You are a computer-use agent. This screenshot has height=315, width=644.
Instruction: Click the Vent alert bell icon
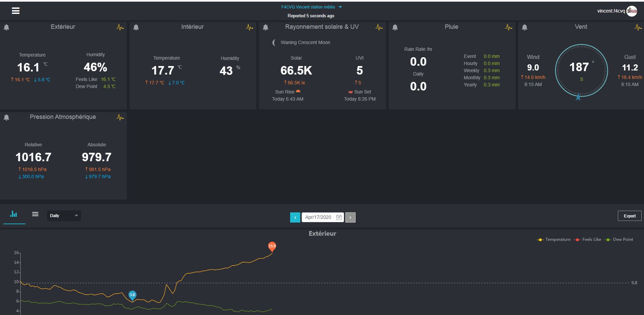point(525,27)
